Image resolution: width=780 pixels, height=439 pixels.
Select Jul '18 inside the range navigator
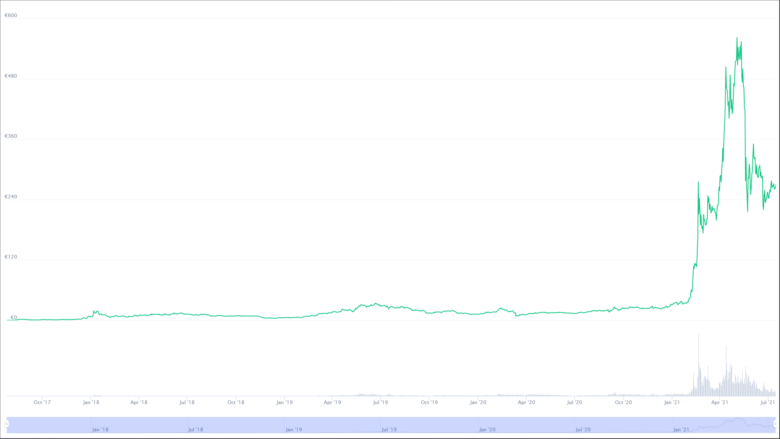coord(195,430)
